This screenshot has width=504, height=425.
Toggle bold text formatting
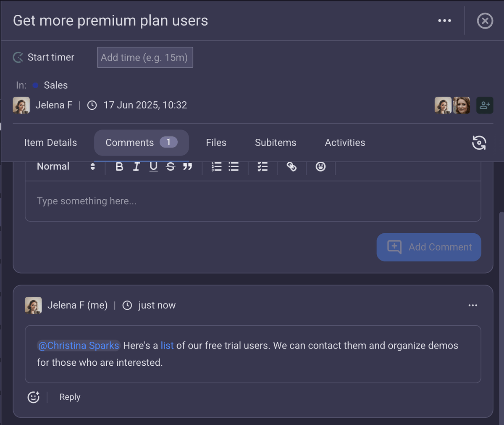click(119, 166)
